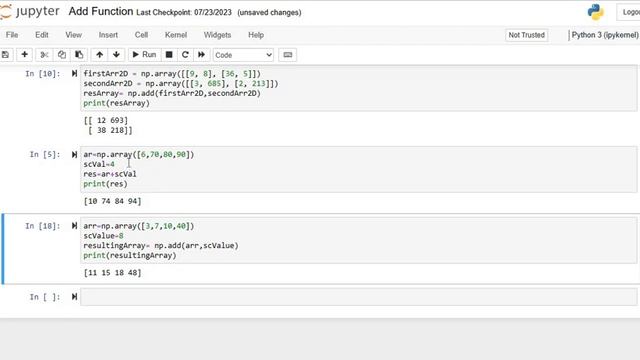Click the In [5]: prompt
Image resolution: width=640 pixels, height=360 pixels.
pos(44,154)
